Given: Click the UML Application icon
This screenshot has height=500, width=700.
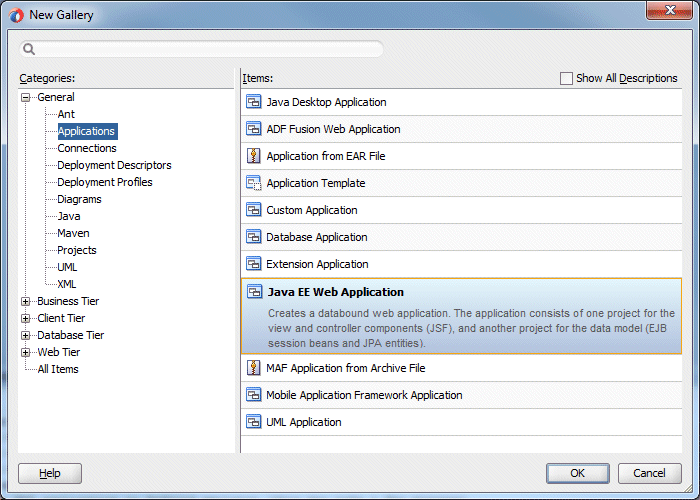Looking at the screenshot, I should point(254,422).
